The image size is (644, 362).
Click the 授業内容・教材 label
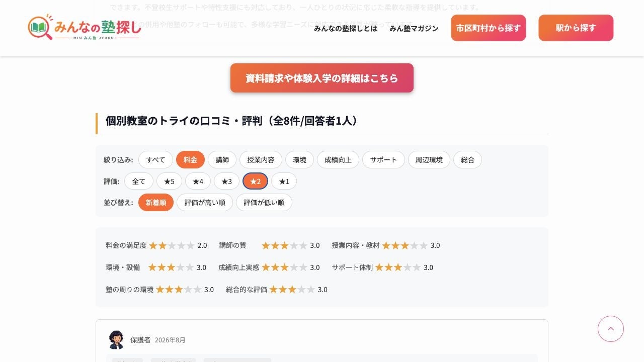tap(356, 245)
